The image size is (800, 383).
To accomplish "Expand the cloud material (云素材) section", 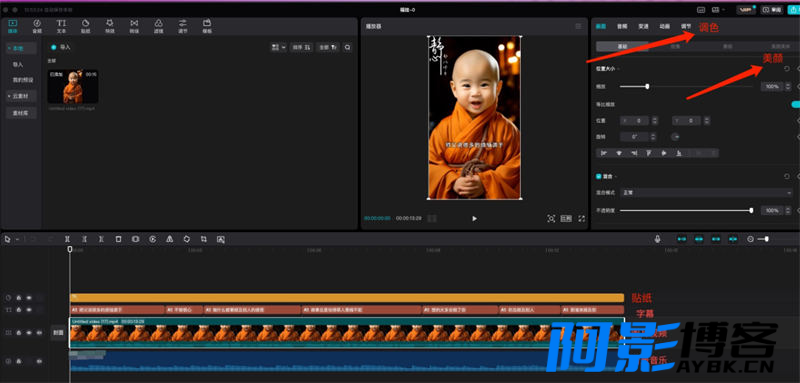I will (21, 96).
